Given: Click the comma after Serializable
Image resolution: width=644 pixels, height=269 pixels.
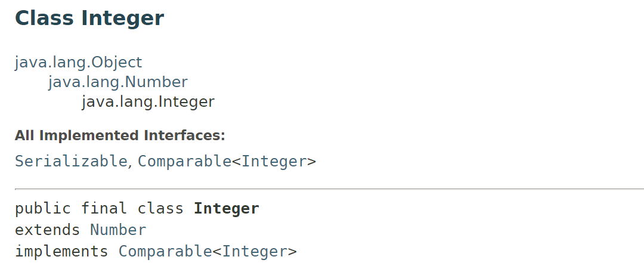Looking at the screenshot, I should coord(130,164).
